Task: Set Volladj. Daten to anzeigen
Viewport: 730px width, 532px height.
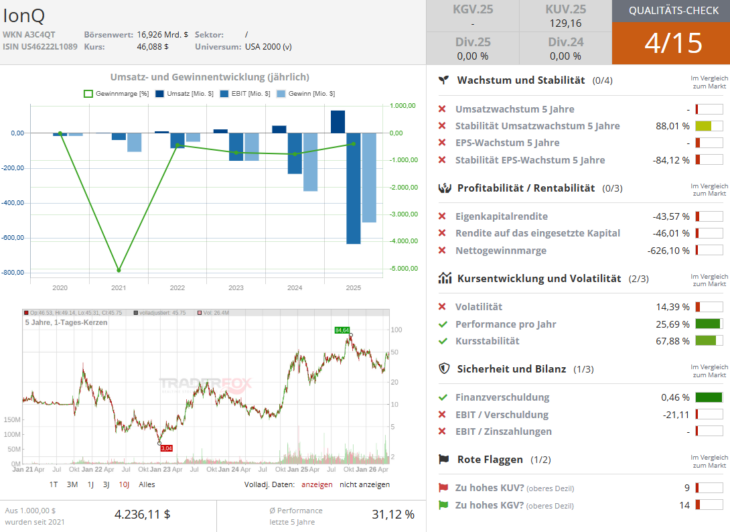Action: (317, 485)
